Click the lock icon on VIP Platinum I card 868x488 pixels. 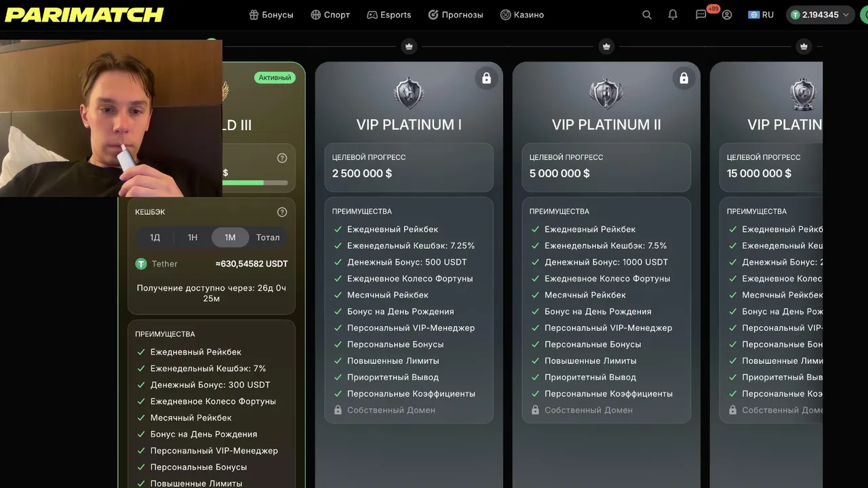pos(486,79)
